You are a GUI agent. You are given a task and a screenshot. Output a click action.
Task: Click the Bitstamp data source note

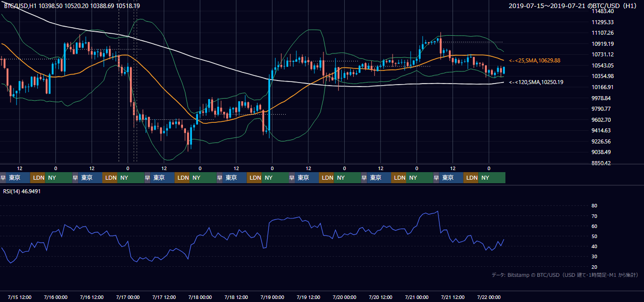tap(565, 275)
